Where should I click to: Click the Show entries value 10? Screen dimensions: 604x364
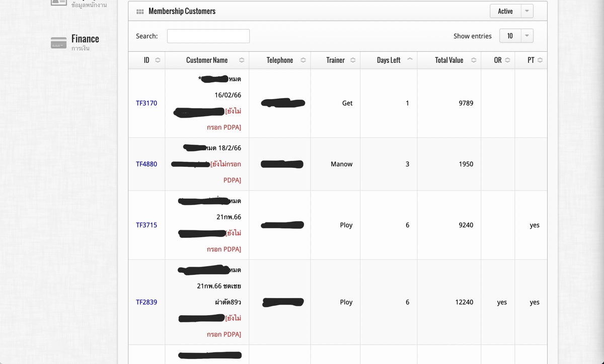pyautogui.click(x=510, y=36)
